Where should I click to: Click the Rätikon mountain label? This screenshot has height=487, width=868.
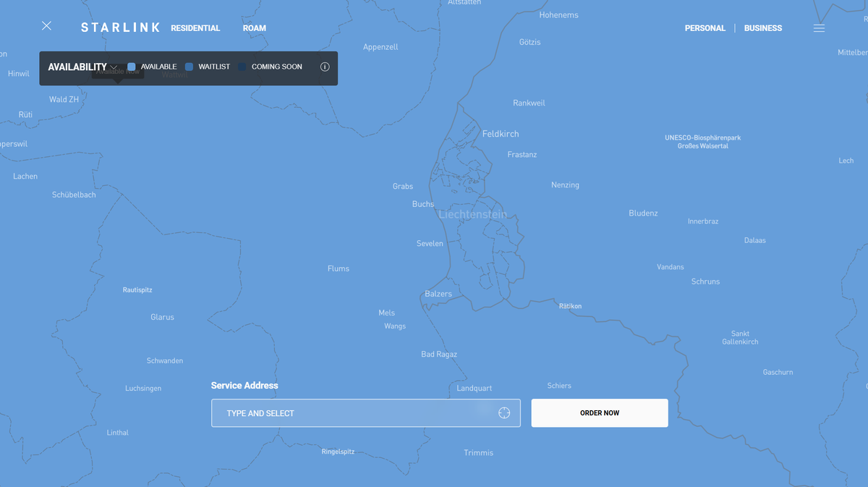pyautogui.click(x=570, y=306)
